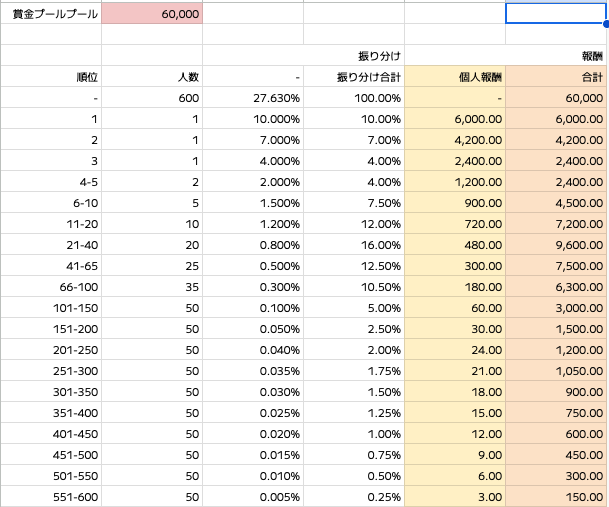Image resolution: width=609 pixels, height=507 pixels.
Task: Click the 7,200.00 total cell
Action: [x=556, y=223]
